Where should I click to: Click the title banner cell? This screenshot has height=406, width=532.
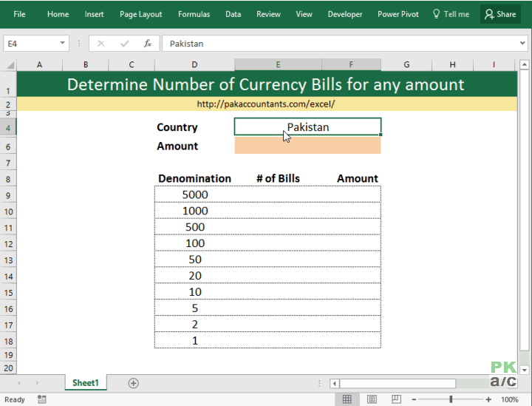267,84
